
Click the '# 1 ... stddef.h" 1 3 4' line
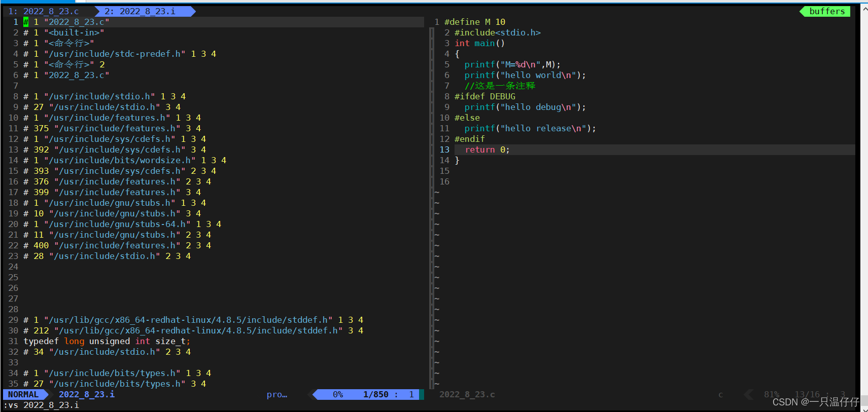pos(193,320)
